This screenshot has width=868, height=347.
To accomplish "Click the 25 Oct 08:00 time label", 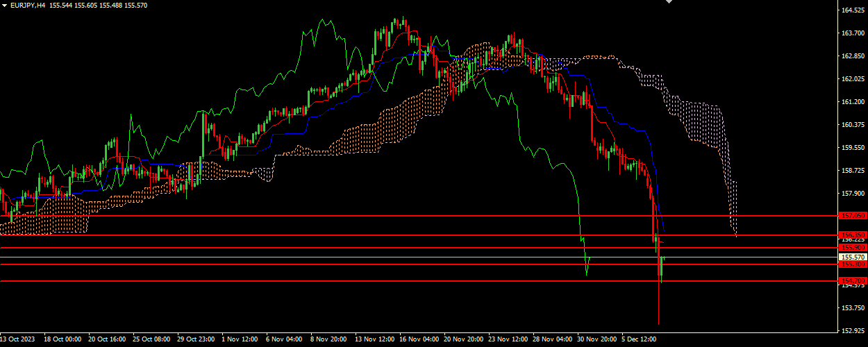I will (x=151, y=340).
